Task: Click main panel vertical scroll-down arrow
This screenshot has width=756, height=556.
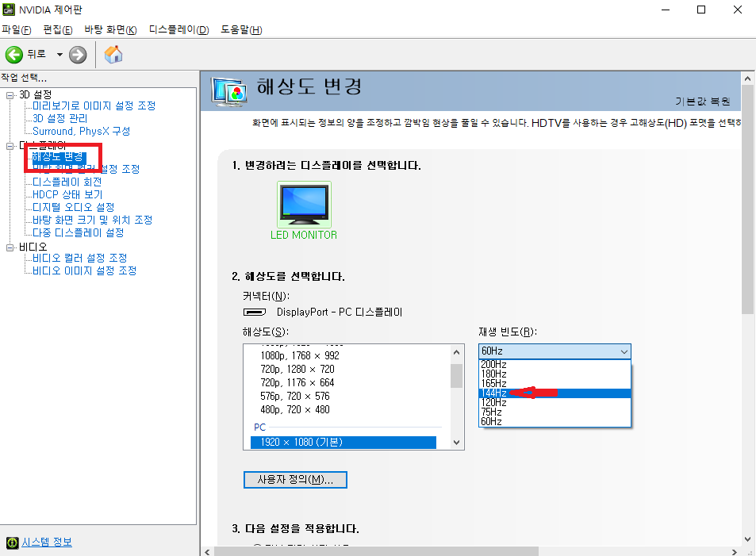Action: coord(747,539)
